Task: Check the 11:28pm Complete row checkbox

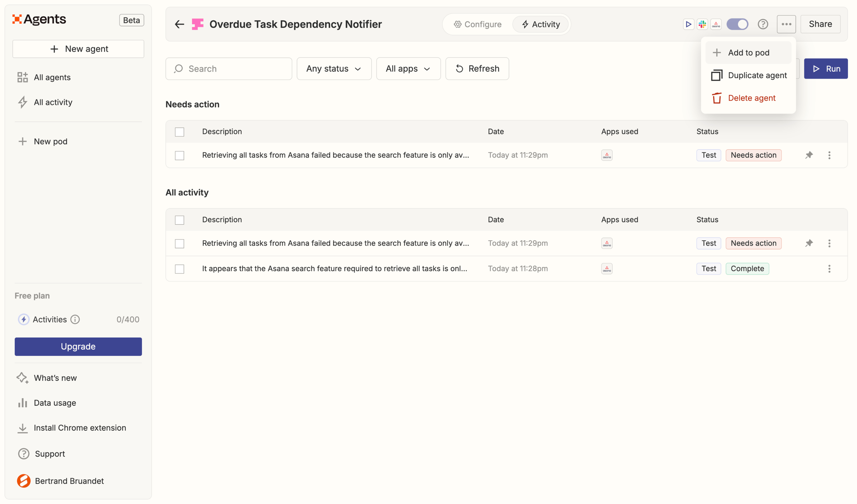Action: [x=180, y=269]
